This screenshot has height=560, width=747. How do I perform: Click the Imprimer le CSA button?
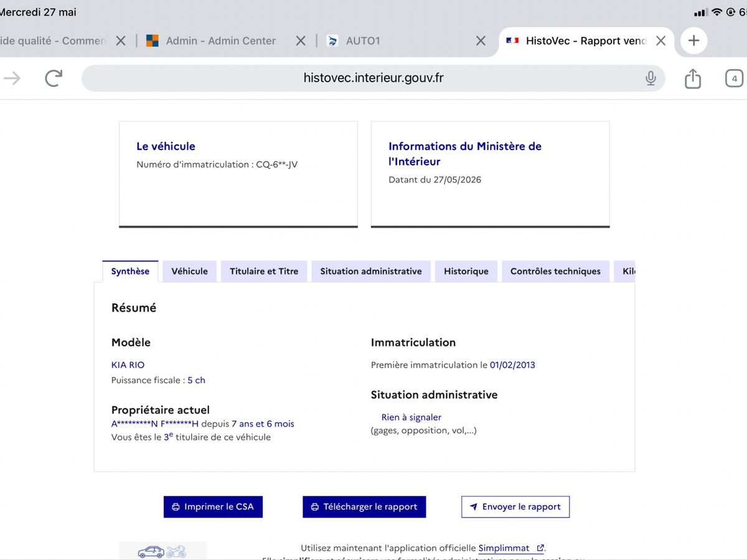pyautogui.click(x=213, y=506)
